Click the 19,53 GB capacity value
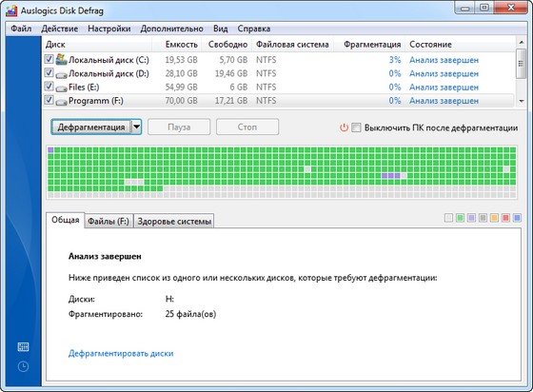 tap(181, 60)
